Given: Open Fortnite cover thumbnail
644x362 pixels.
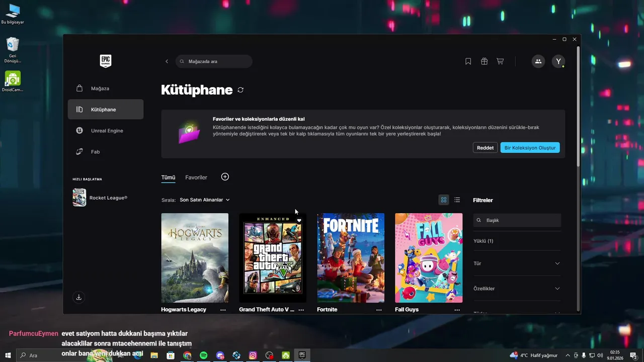Looking at the screenshot, I should coord(351,258).
